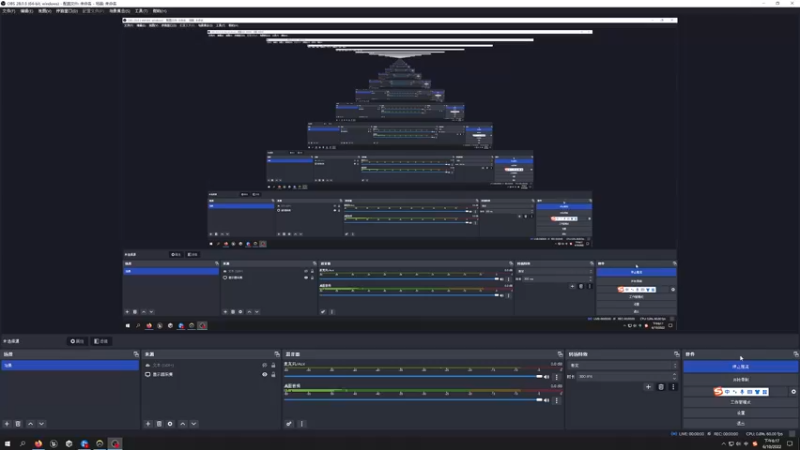Expand hidden system tray icons chevron
Image resolution: width=800 pixels, height=450 pixels.
click(x=723, y=444)
